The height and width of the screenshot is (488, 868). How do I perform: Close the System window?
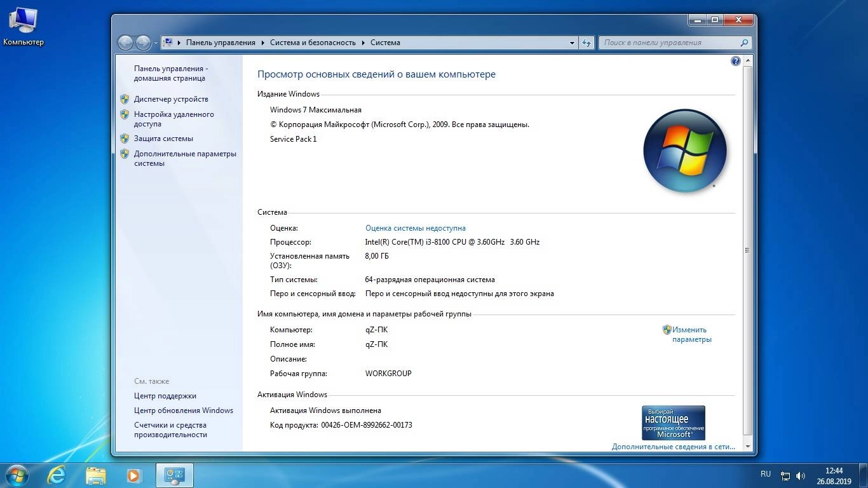(738, 20)
